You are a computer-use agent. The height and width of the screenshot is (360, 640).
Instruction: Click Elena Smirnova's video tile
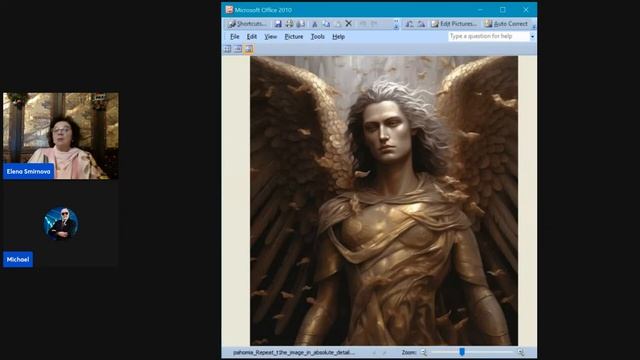point(61,136)
